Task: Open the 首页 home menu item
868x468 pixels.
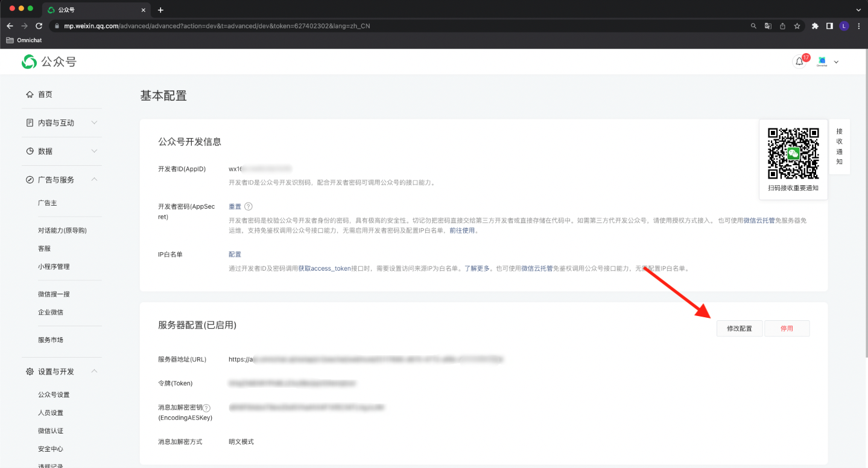Action: tap(45, 95)
